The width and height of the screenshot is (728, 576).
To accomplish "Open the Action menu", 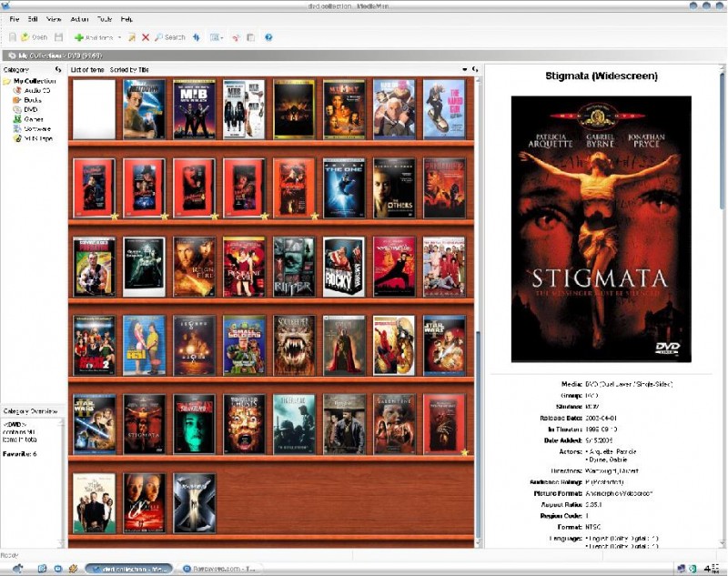I will [x=79, y=19].
